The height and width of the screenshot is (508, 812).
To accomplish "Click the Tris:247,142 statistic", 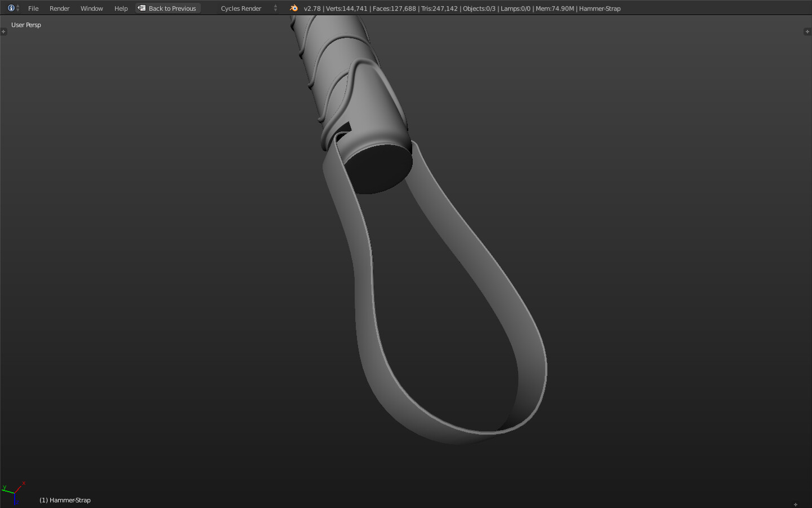I will point(439,8).
